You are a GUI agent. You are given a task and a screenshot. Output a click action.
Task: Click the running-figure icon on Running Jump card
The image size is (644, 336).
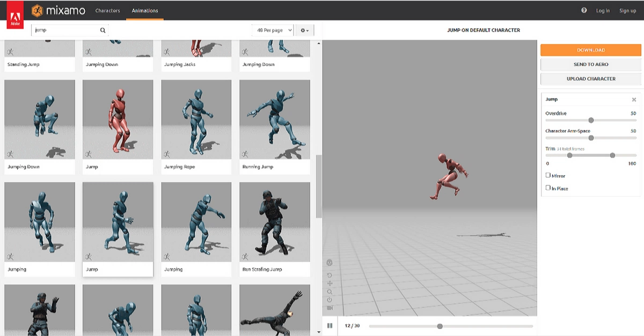[x=245, y=154]
